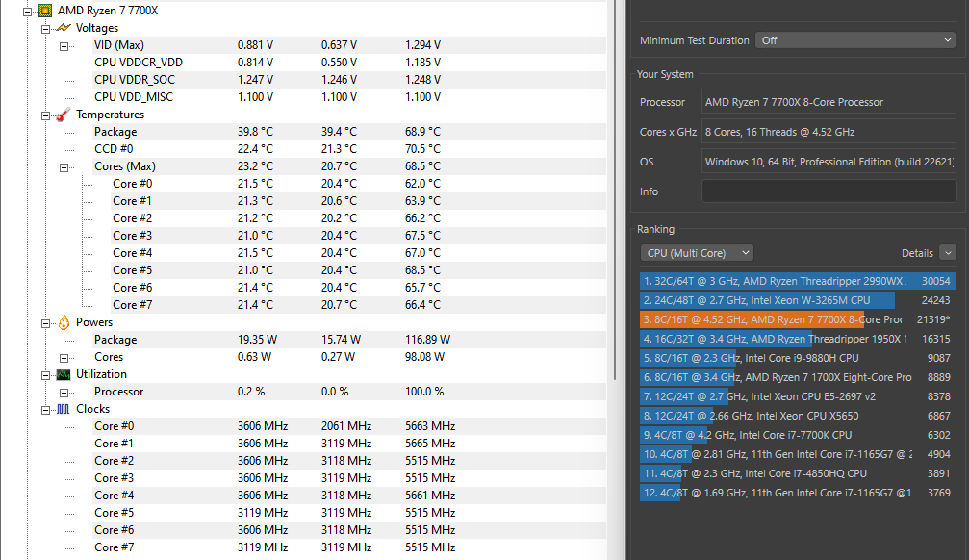Collapse the Utilization section

(x=46, y=375)
